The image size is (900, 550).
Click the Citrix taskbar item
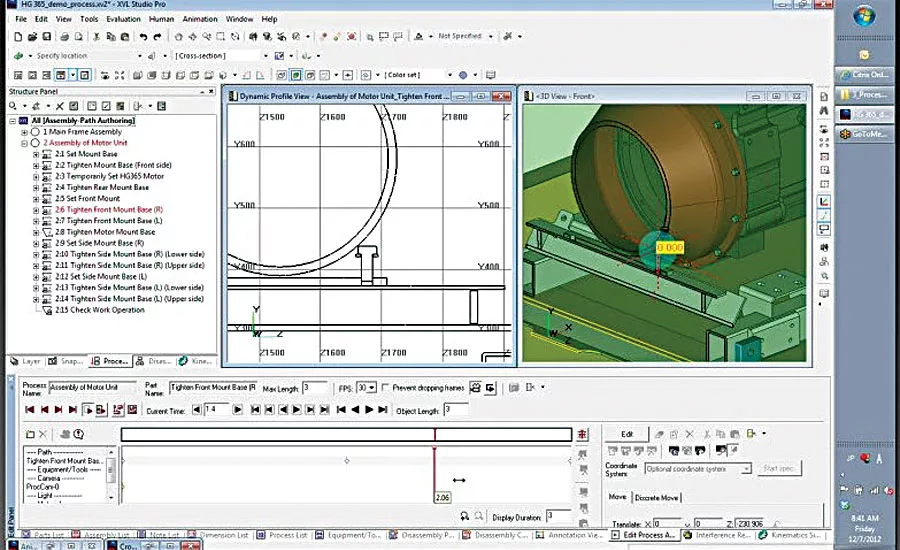point(863,75)
